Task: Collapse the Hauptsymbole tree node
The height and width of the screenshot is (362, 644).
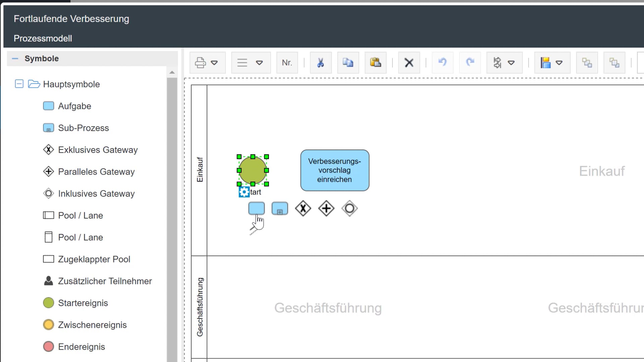Action: [19, 84]
